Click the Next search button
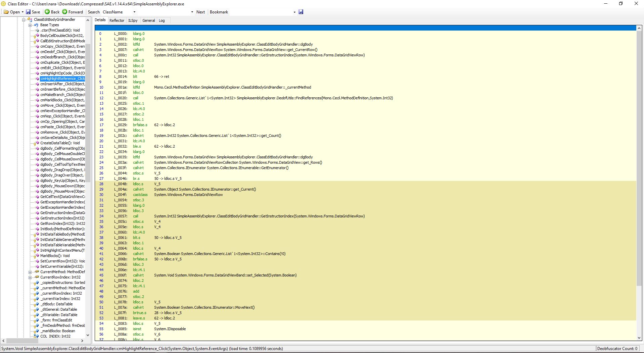This screenshot has width=644, height=353. (x=200, y=12)
